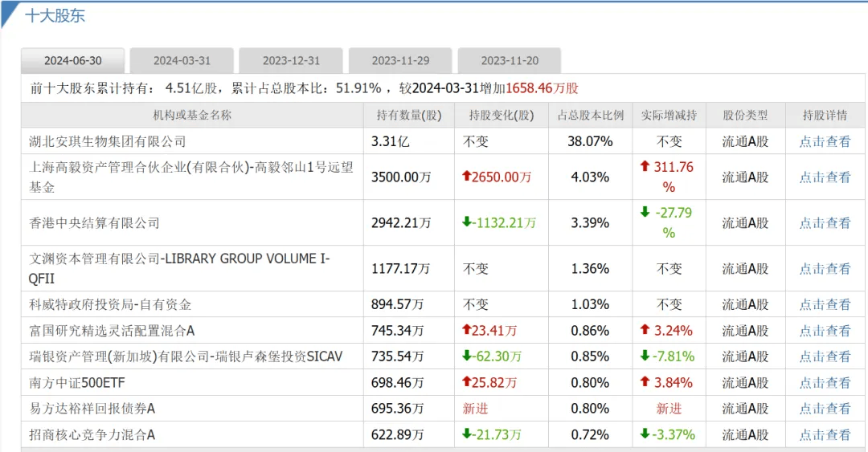Click the 股份类型 column header
The height and width of the screenshot is (452, 868).
coord(745,115)
